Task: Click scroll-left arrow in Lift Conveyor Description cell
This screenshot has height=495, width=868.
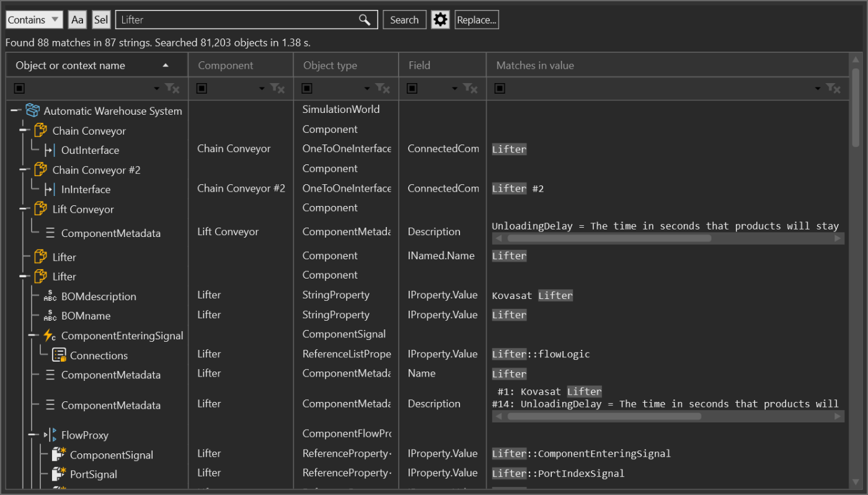Action: [x=498, y=238]
